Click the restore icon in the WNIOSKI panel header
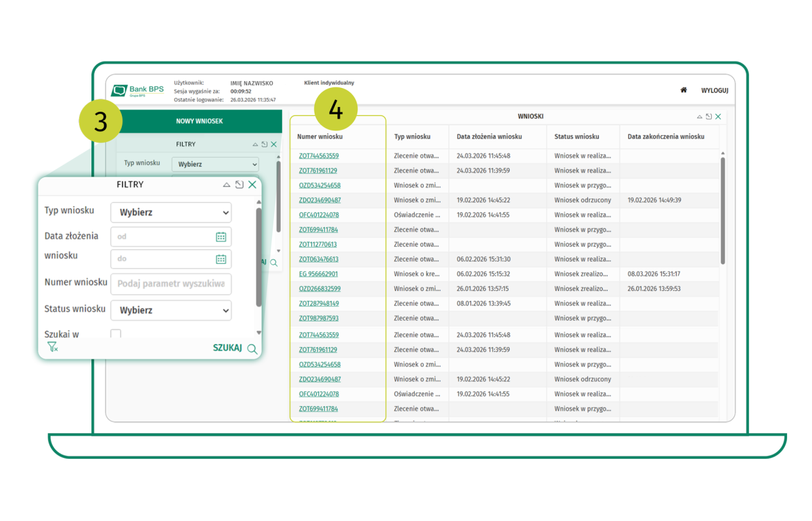 coord(708,117)
